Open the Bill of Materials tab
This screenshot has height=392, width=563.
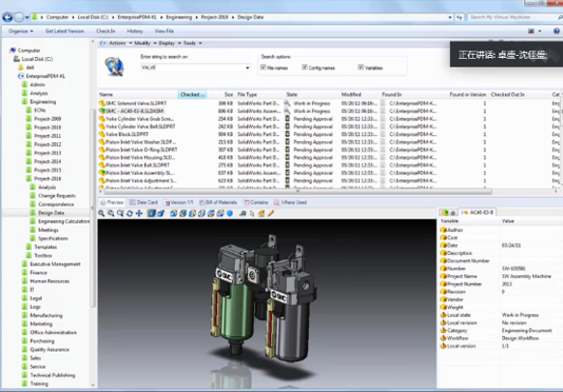click(218, 203)
